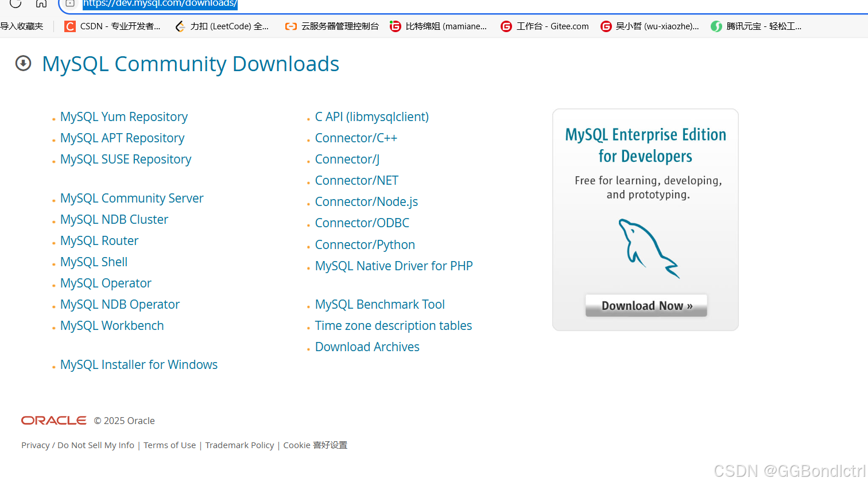Open Privacy / Do Not Sell My Info

[x=77, y=445]
